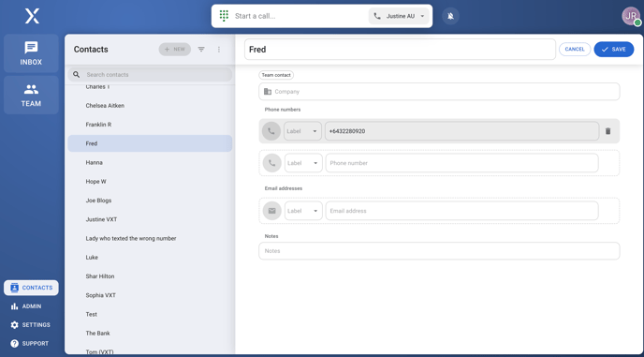
Task: Switch to the Team tab
Action: coord(31,95)
